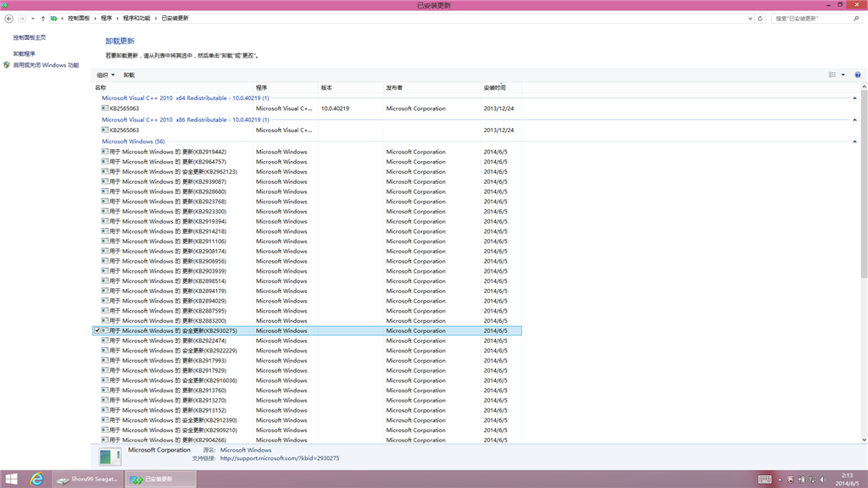The image size is (868, 488).
Task: Open the touch keyboard tray icon
Action: [765, 480]
